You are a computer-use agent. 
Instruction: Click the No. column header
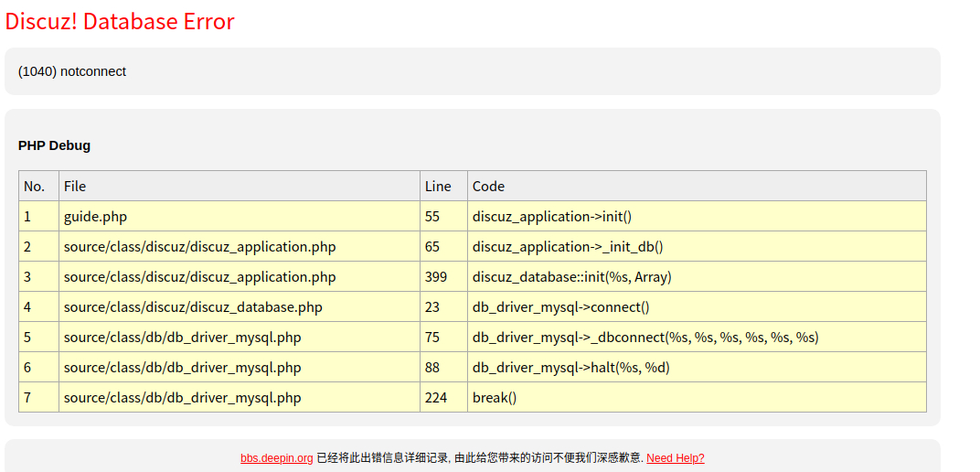(x=38, y=186)
